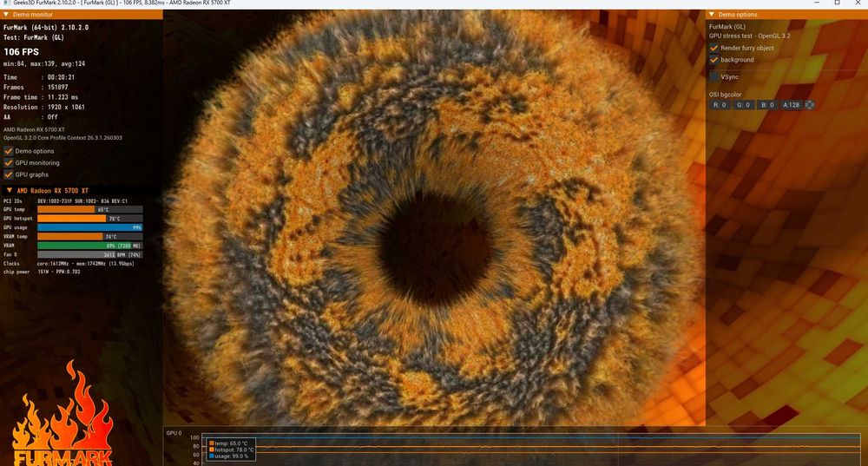Click the orange temp legend square in graph

point(212,443)
